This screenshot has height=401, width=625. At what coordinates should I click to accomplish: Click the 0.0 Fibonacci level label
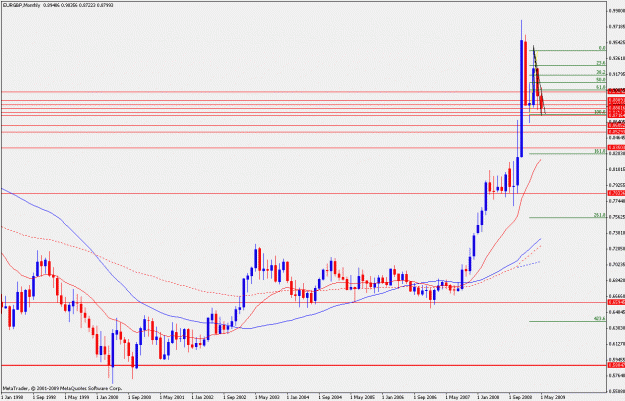tap(602, 48)
